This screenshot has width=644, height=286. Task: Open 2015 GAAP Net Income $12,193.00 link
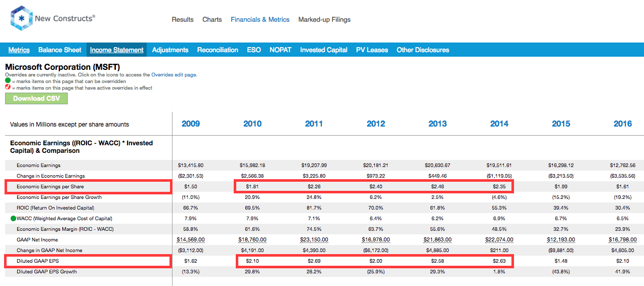point(561,240)
